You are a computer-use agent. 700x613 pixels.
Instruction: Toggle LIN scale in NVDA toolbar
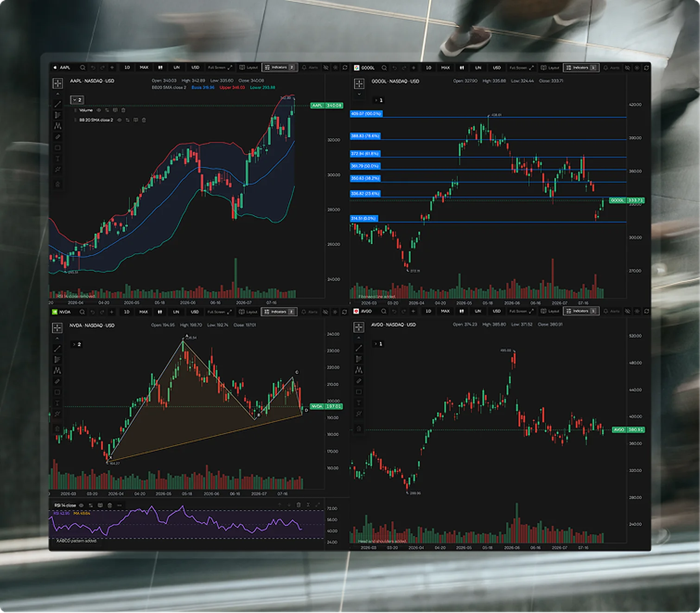tap(176, 312)
